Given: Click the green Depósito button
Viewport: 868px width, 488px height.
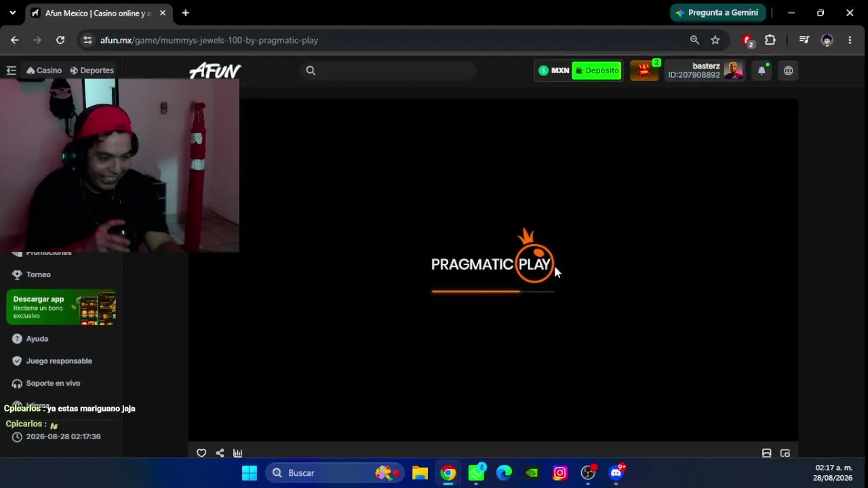Looking at the screenshot, I should tap(597, 70).
